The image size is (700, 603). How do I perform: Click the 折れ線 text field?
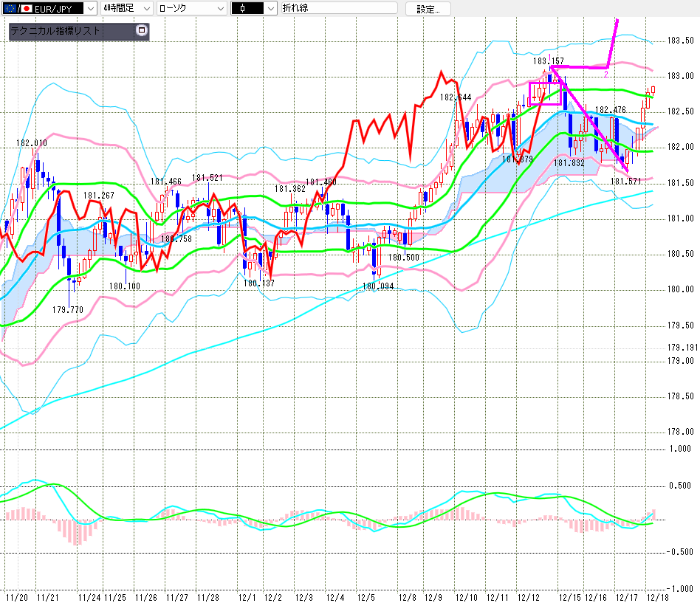[x=338, y=9]
